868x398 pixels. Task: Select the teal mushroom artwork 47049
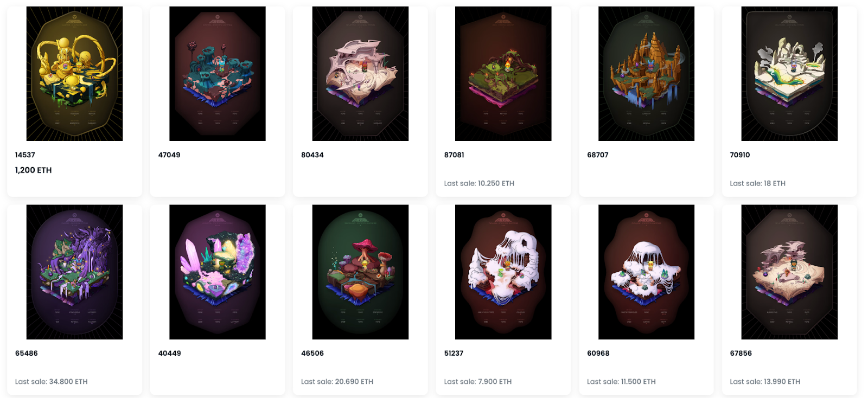click(218, 74)
